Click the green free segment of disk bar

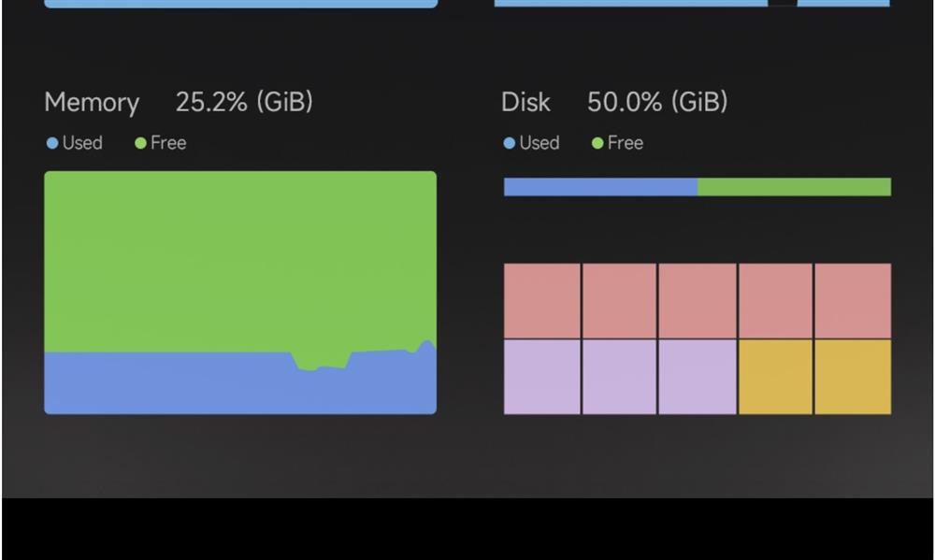tap(794, 187)
